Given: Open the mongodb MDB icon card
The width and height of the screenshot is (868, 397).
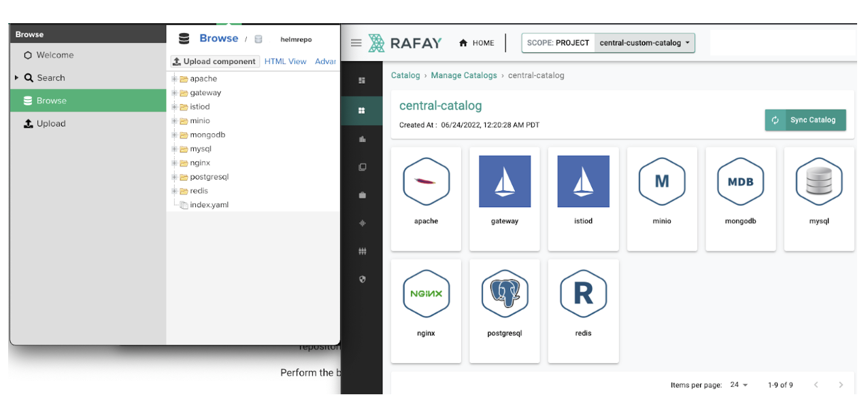Looking at the screenshot, I should pos(740,182).
